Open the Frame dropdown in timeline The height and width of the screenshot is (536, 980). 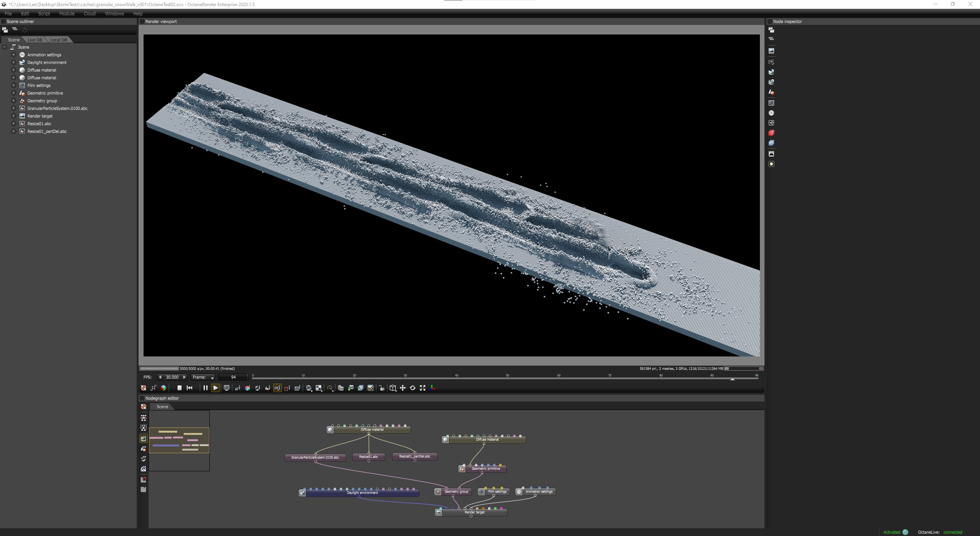click(x=203, y=377)
